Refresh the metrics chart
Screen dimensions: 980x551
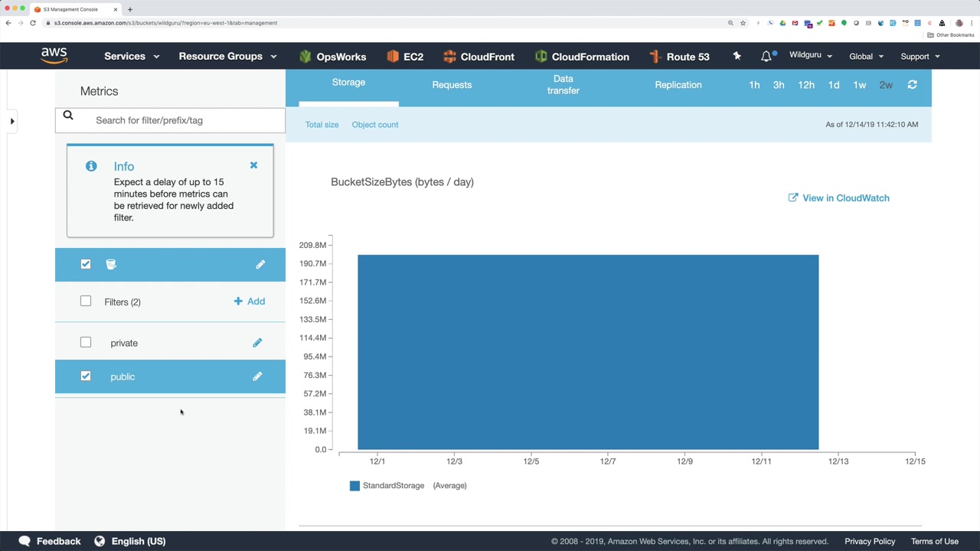(x=912, y=85)
